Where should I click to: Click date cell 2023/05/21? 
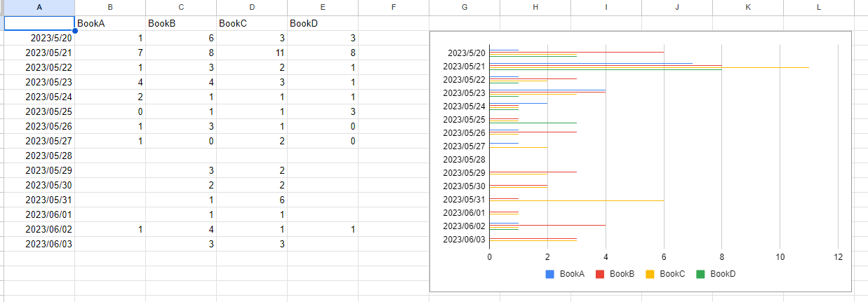pyautogui.click(x=39, y=53)
